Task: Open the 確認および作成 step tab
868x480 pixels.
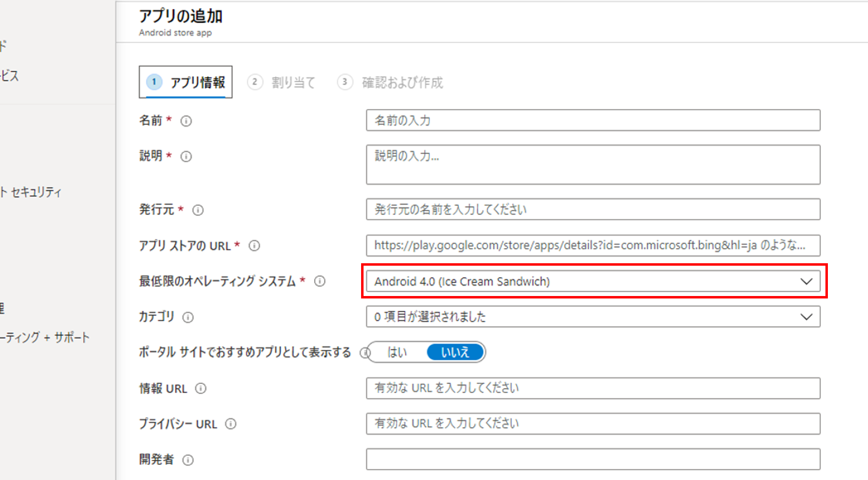Action: point(390,82)
